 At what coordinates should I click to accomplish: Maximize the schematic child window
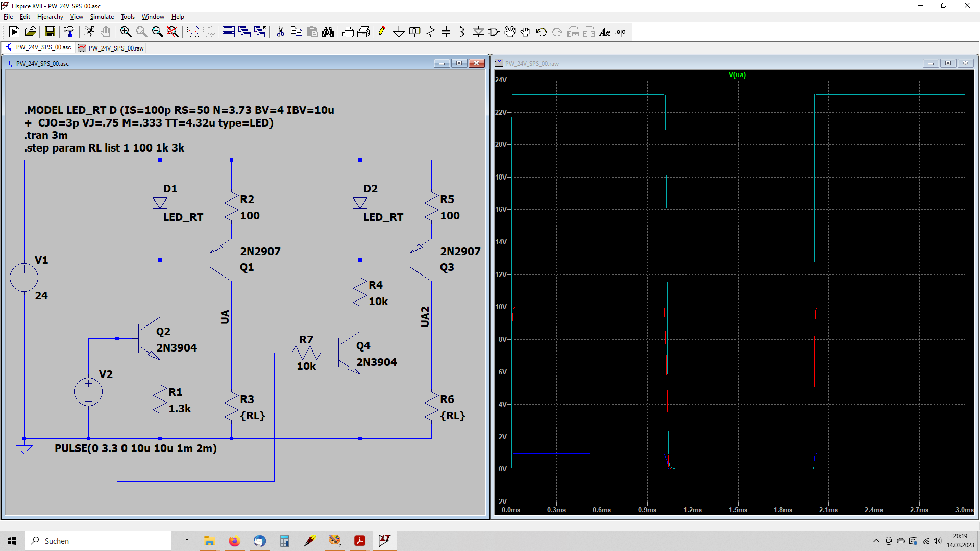(x=459, y=63)
